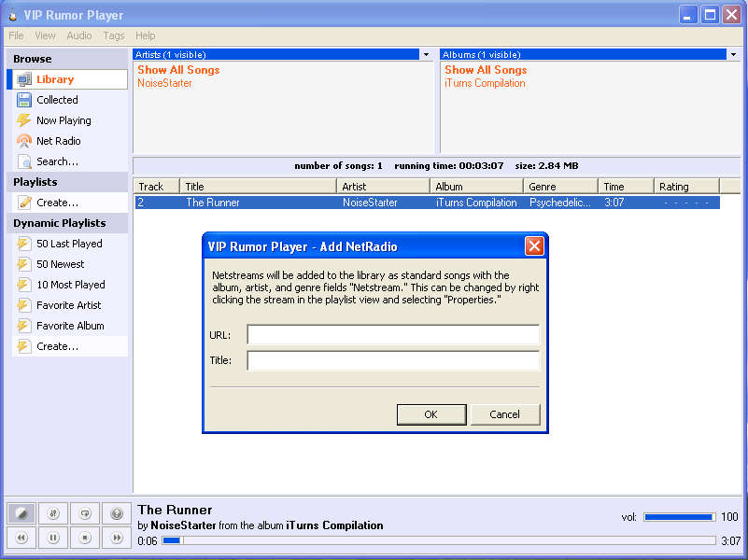Click the Title input field
The width and height of the screenshot is (748, 560).
[393, 360]
